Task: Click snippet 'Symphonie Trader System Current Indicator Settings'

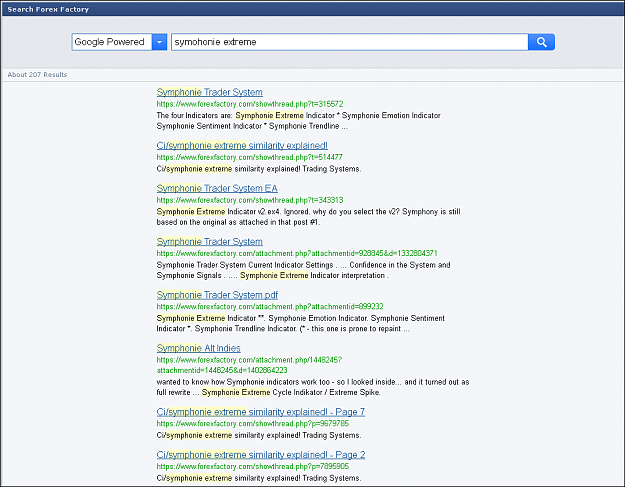Action: point(303,270)
